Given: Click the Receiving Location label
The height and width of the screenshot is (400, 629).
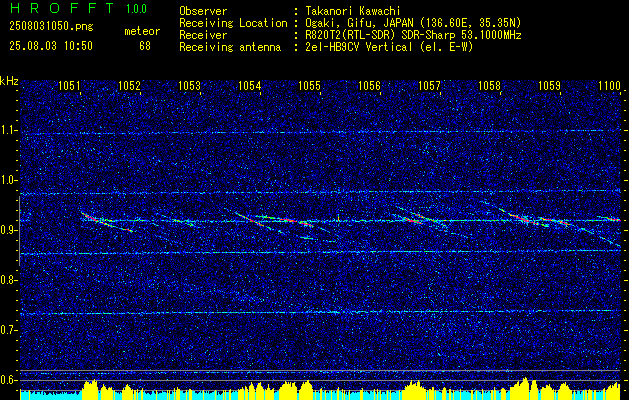Looking at the screenshot, I should pyautogui.click(x=233, y=23).
